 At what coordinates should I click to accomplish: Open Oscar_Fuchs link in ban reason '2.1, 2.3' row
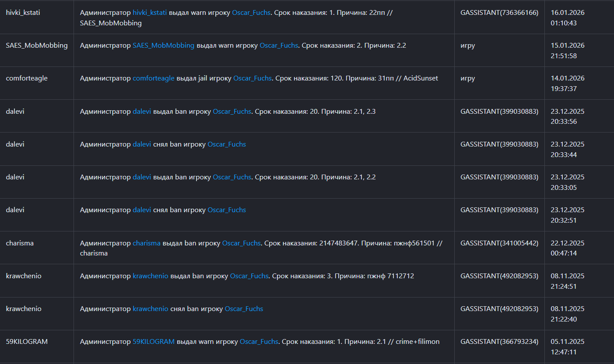232,112
